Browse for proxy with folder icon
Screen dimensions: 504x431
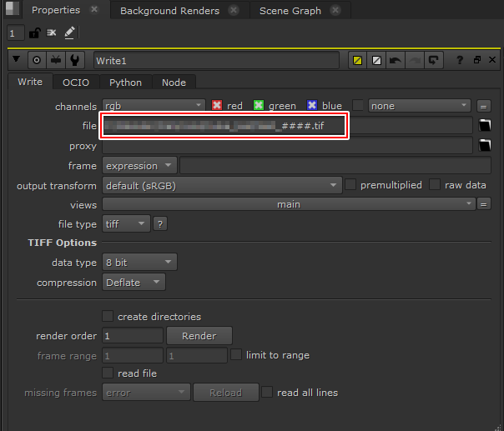pyautogui.click(x=484, y=146)
